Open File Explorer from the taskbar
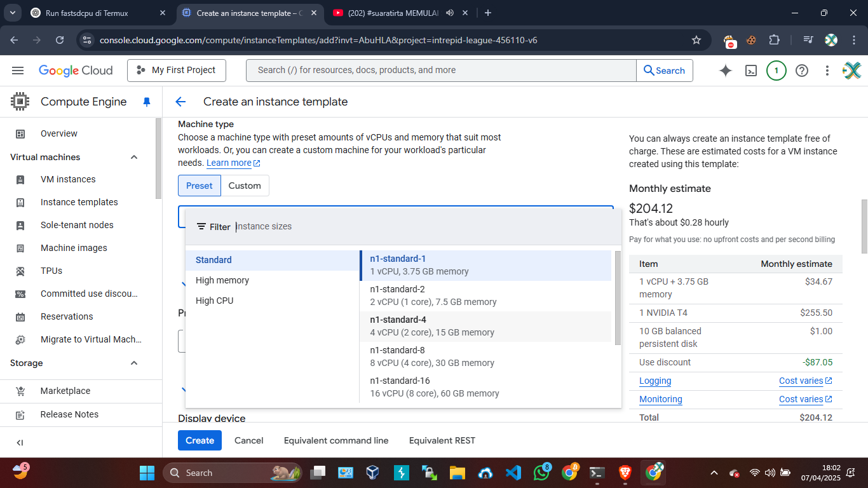Image resolution: width=868 pixels, height=488 pixels. pyautogui.click(x=457, y=473)
